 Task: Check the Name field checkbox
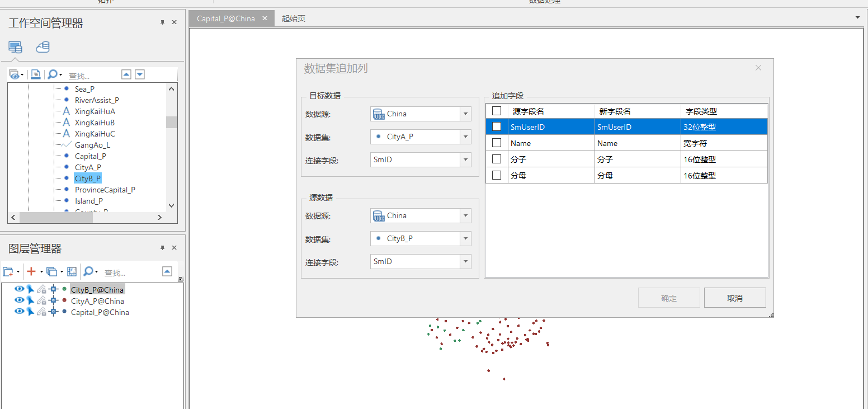496,143
